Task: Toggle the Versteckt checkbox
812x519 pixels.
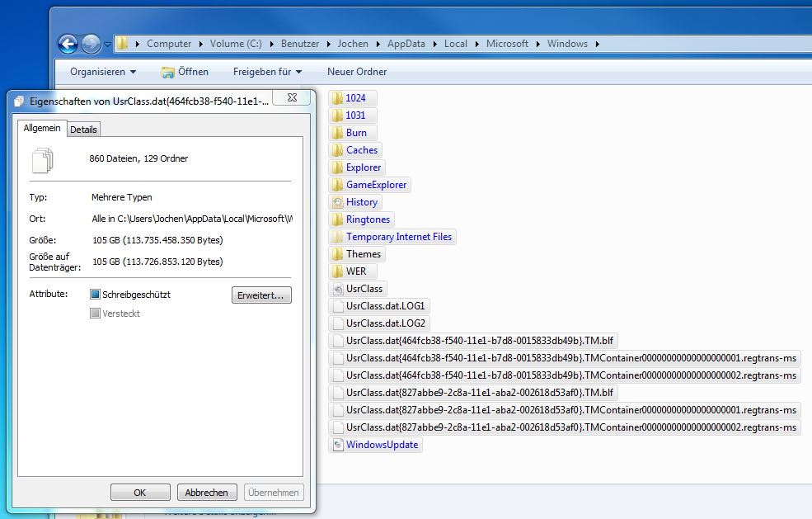Action: 95,314
